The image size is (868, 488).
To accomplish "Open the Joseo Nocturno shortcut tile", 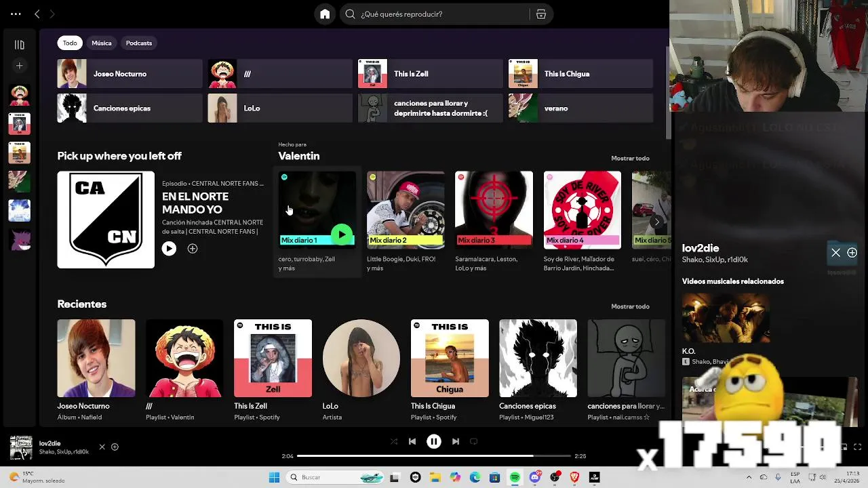I will (x=130, y=74).
